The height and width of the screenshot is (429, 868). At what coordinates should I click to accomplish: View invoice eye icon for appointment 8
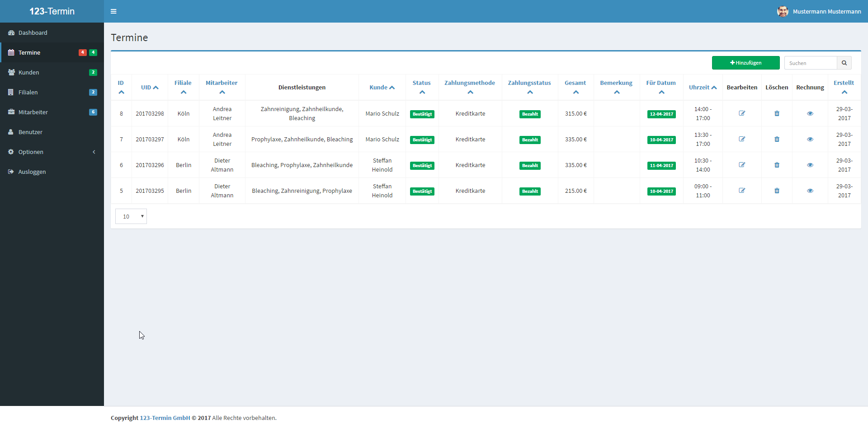[810, 113]
